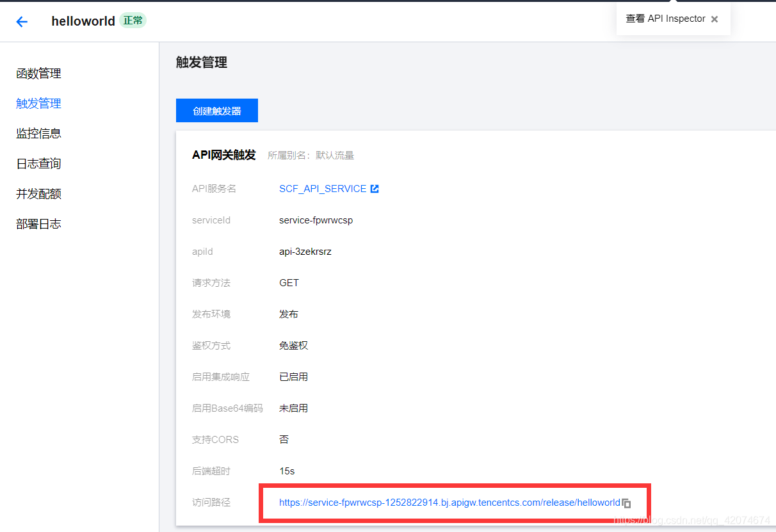Dismiss the 查看 API Inspector popup
Screen dimensions: 776x532
pos(714,19)
